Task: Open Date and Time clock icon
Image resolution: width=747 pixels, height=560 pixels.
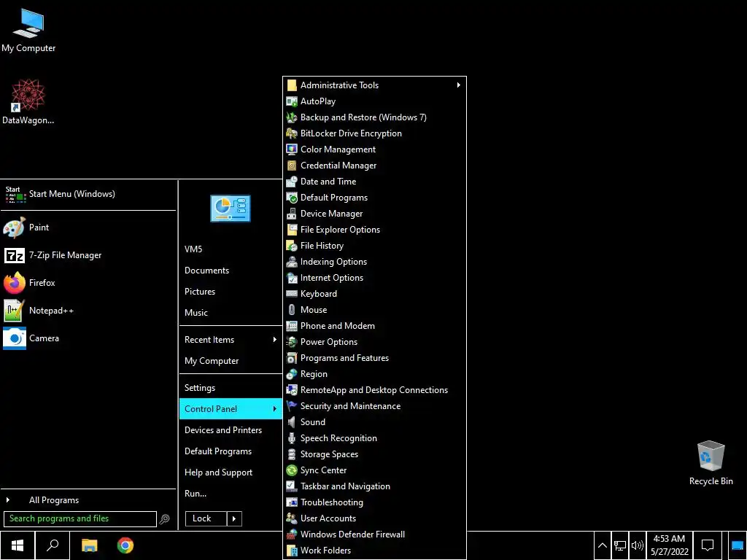Action: click(x=292, y=182)
